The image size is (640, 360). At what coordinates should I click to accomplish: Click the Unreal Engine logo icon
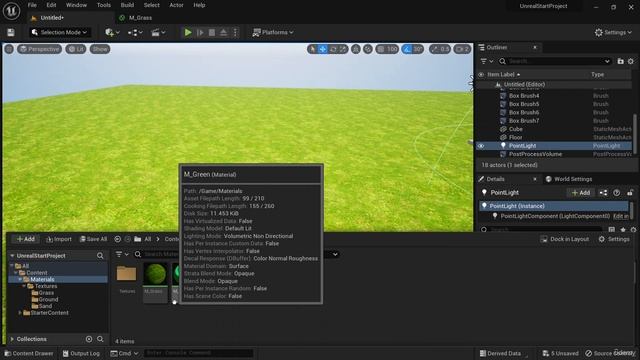tap(11, 11)
